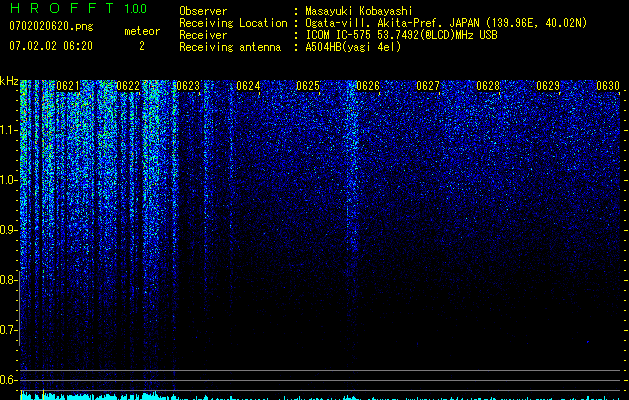
Task: Select the observer name Masayuki Kobayashi
Action: click(359, 11)
